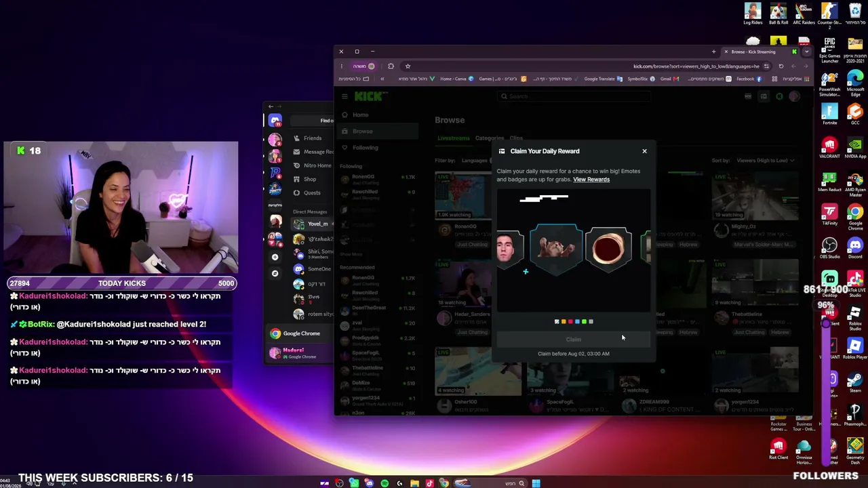Image resolution: width=868 pixels, height=488 pixels.
Task: Open the Mem Reduct desktop shortcut
Action: 829,182
